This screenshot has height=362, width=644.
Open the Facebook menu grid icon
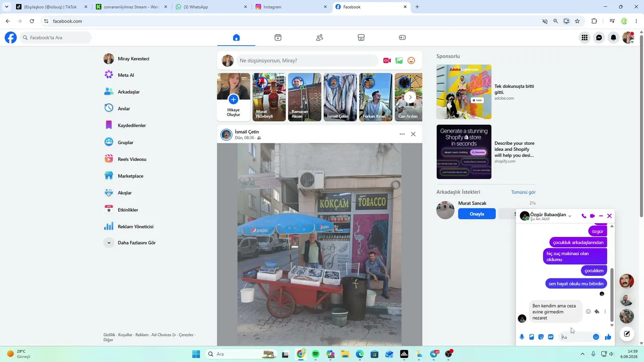[x=584, y=38]
